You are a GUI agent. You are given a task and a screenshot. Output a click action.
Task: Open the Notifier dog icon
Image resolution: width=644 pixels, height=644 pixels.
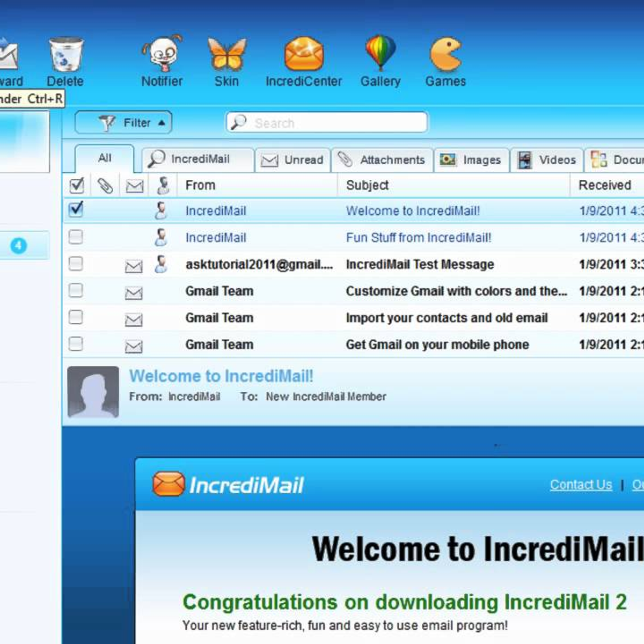point(162,54)
